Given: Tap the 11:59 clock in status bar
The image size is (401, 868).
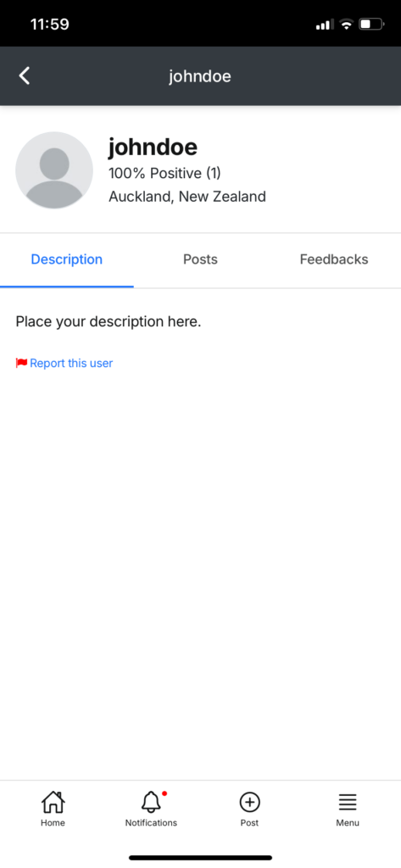Looking at the screenshot, I should pos(50,25).
